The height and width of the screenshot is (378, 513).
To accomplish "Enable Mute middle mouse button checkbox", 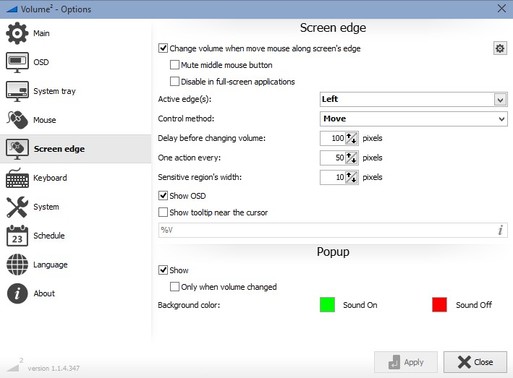I will point(174,65).
